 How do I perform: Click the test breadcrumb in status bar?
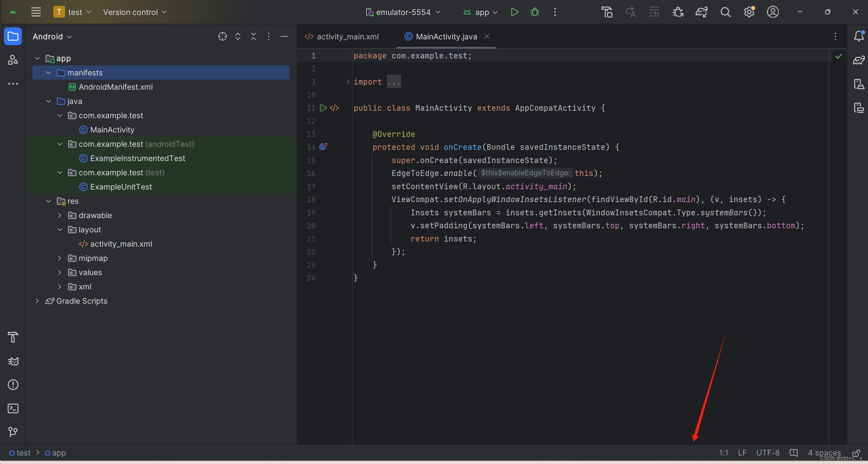point(20,453)
